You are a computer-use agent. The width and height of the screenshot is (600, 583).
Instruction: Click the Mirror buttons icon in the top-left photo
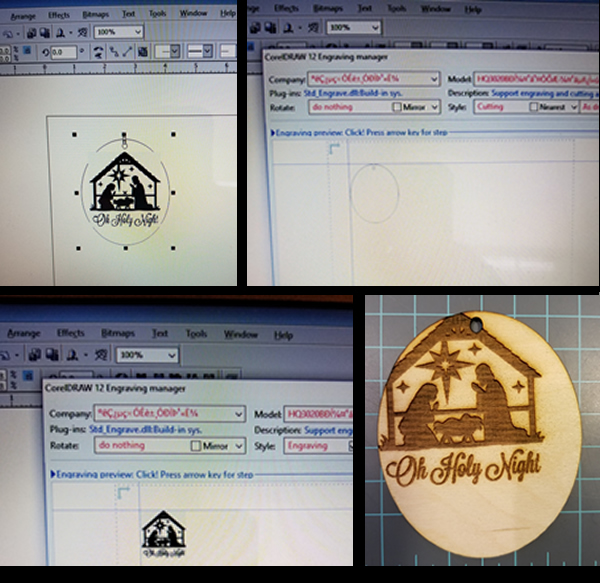pyautogui.click(x=98, y=52)
